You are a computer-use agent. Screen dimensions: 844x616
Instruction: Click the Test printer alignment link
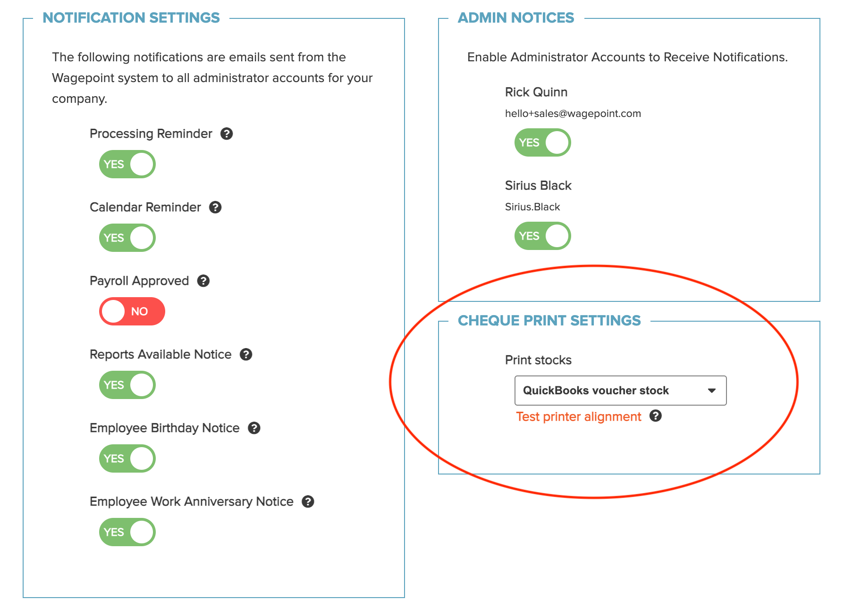(579, 417)
